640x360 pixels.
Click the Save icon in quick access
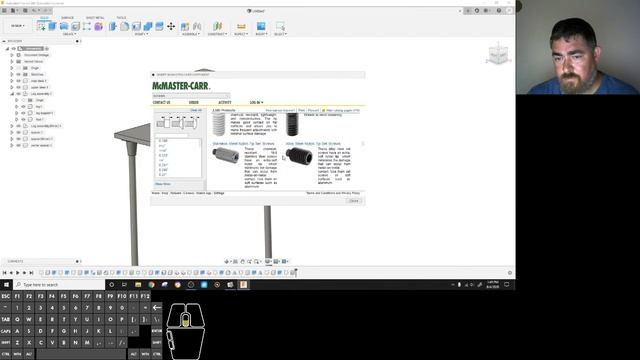pyautogui.click(x=25, y=11)
